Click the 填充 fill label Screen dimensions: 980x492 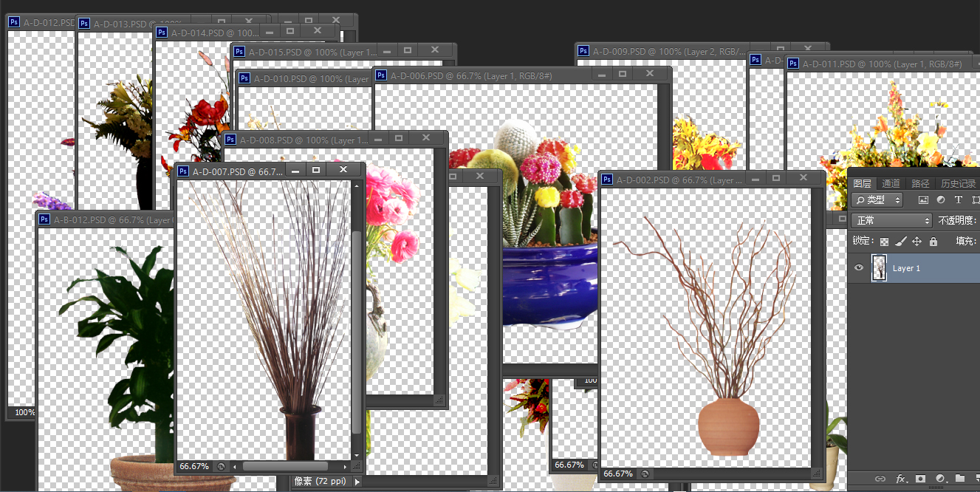coord(967,242)
